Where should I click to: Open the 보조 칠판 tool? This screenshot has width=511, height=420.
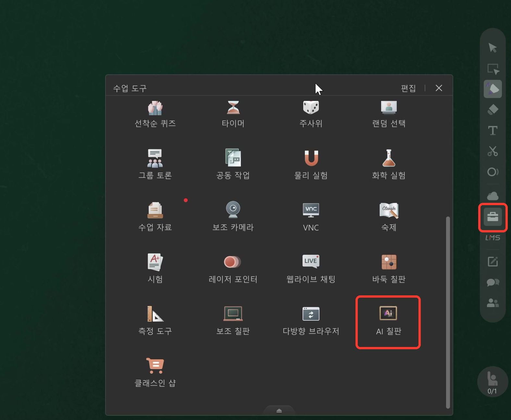point(233,320)
